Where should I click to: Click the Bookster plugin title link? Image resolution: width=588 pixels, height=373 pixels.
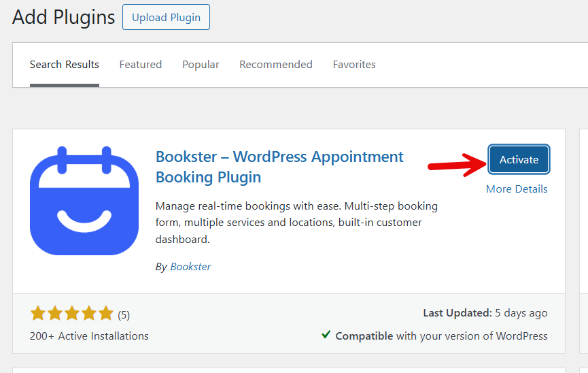279,167
